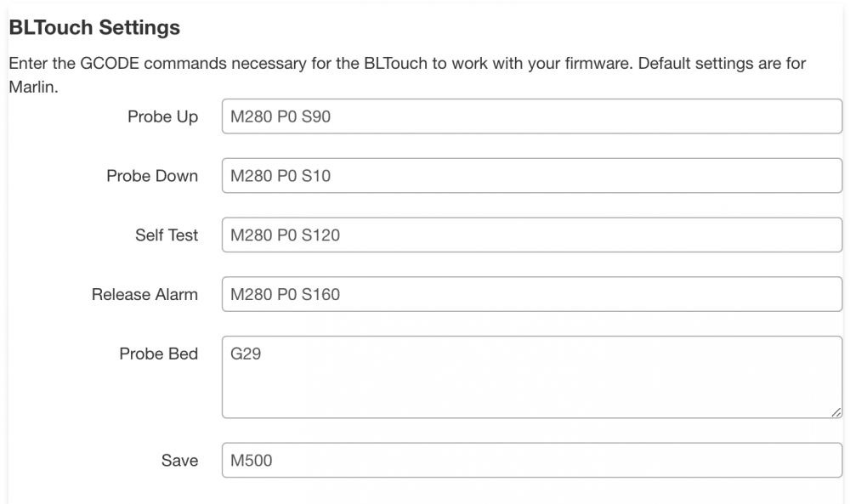Click the Probe Down label

(152, 176)
